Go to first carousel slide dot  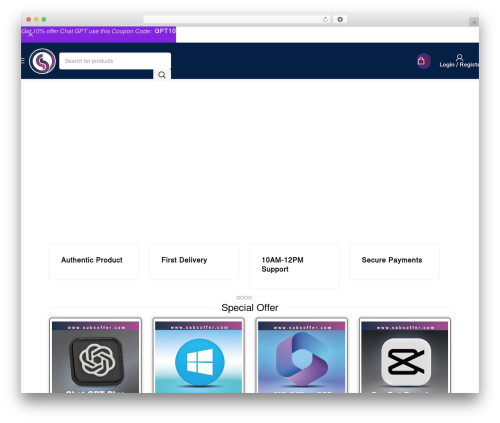[x=238, y=298]
